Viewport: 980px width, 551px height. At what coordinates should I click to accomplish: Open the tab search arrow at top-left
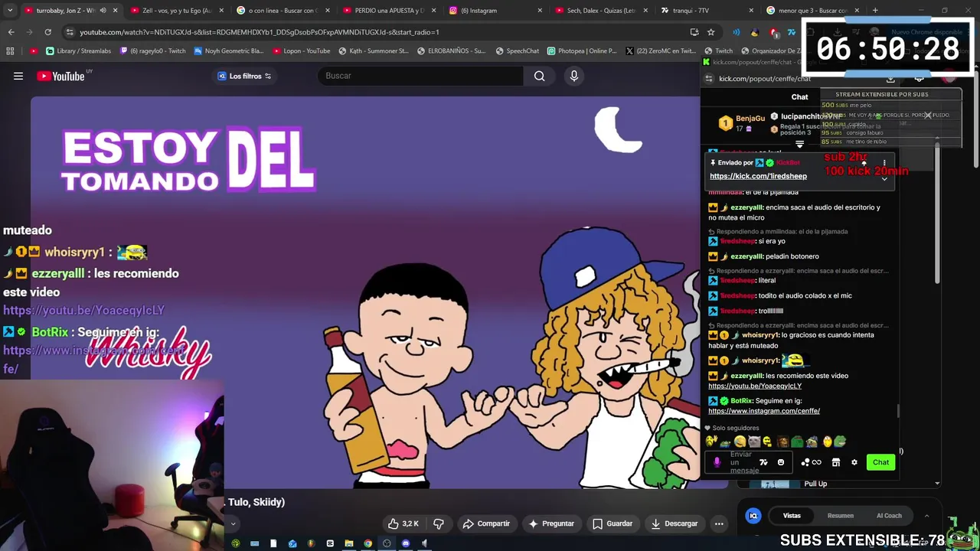coord(10,11)
